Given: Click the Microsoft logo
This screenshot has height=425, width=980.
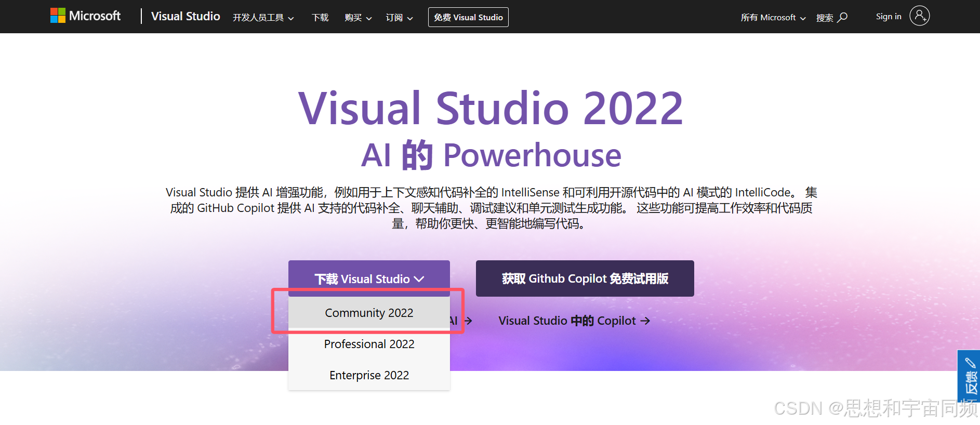Looking at the screenshot, I should 85,16.
